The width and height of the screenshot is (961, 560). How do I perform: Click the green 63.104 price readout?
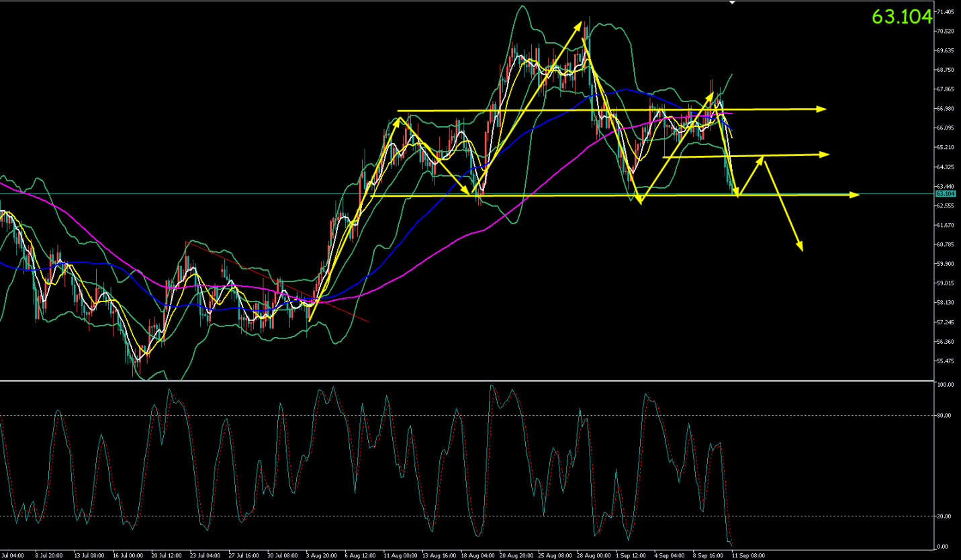click(903, 17)
